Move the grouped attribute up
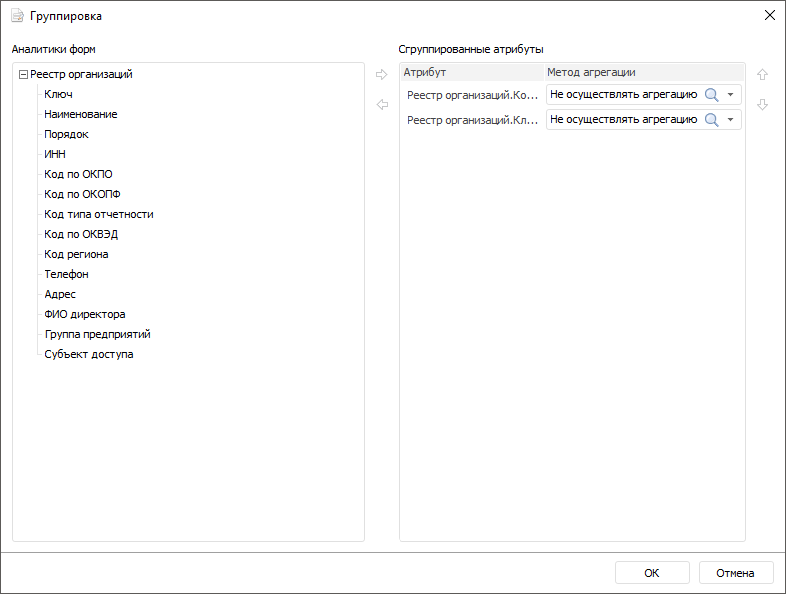The width and height of the screenshot is (786, 594). [762, 74]
